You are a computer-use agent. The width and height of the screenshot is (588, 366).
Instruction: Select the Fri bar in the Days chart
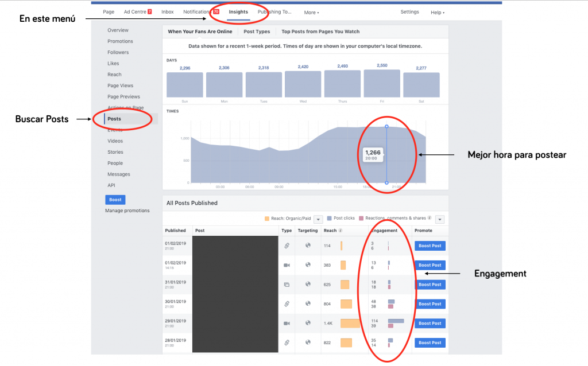pyautogui.click(x=382, y=84)
